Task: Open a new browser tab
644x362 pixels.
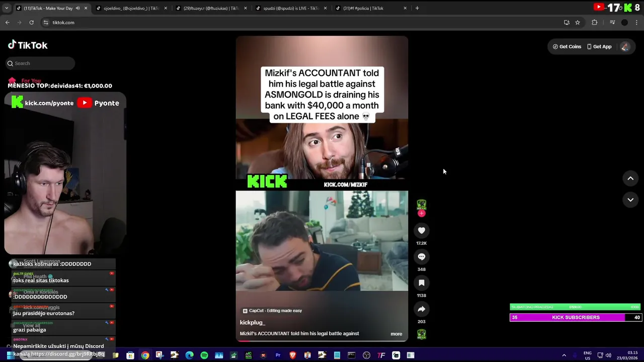Action: point(417,8)
